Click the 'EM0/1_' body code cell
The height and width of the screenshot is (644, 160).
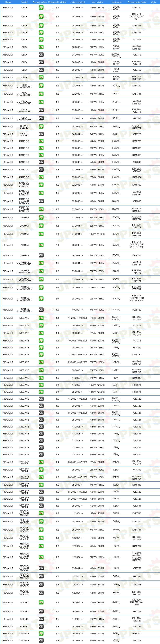click(116, 362)
